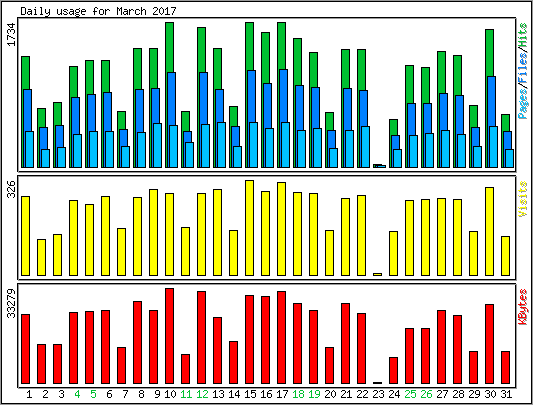Select the yellow visits bar for day 2
Viewport: 533px width, 405px height.
[x=41, y=257]
